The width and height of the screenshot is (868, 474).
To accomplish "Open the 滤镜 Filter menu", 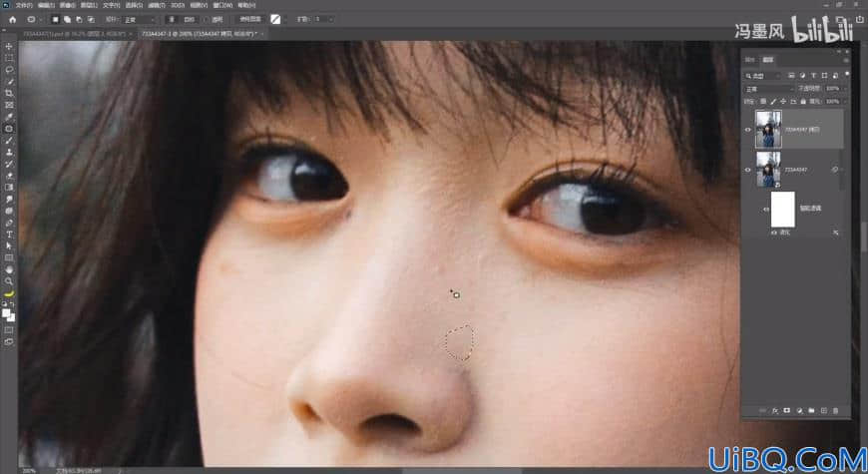I will click(156, 5).
